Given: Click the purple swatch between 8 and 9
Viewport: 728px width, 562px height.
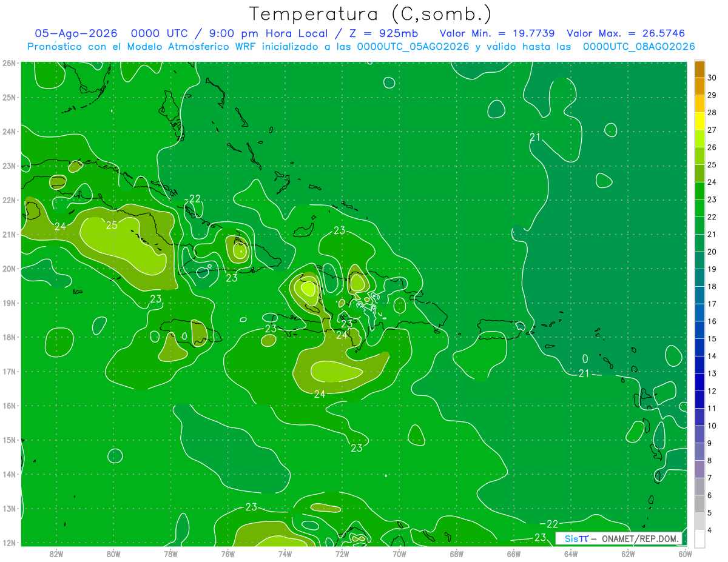Looking at the screenshot, I should coord(699,452).
